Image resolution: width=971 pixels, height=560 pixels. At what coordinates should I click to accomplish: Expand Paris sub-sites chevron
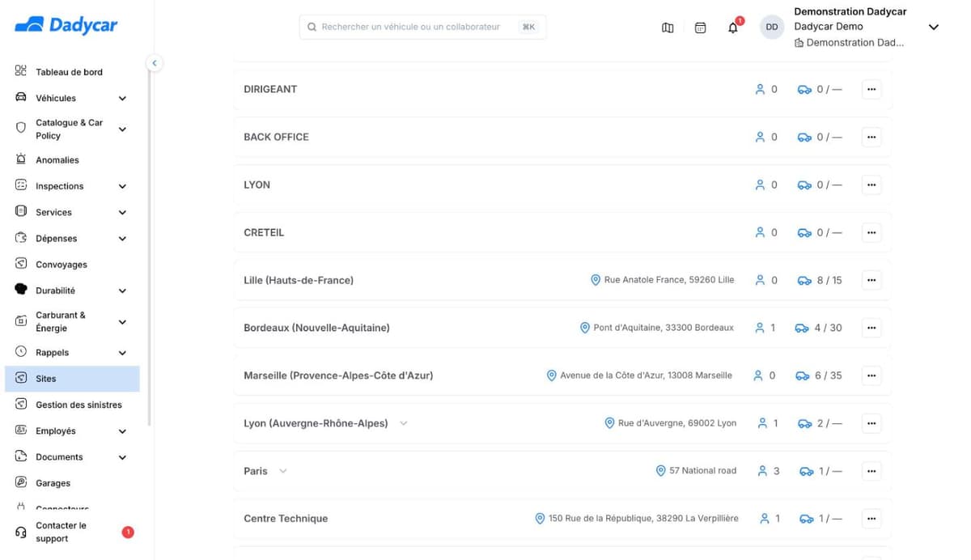click(283, 471)
